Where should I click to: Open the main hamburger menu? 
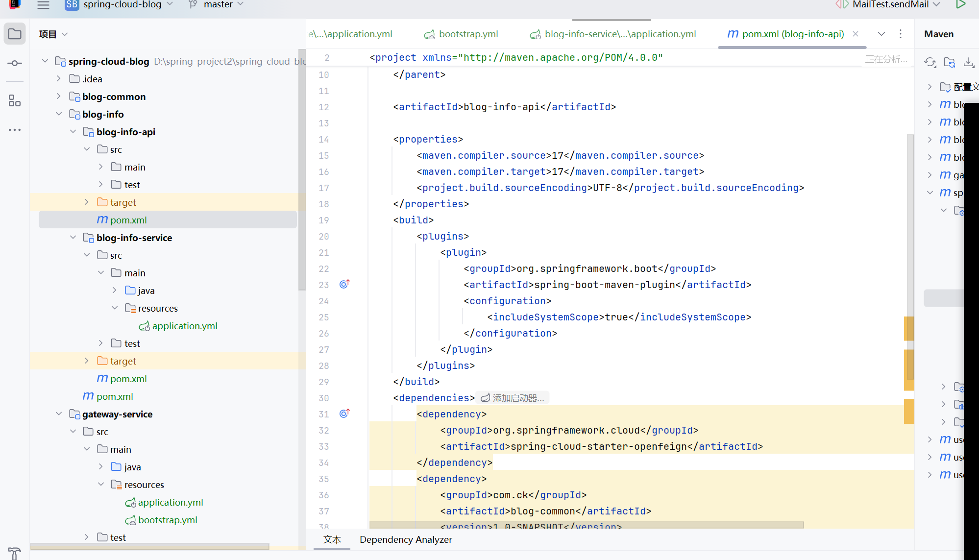(x=43, y=5)
